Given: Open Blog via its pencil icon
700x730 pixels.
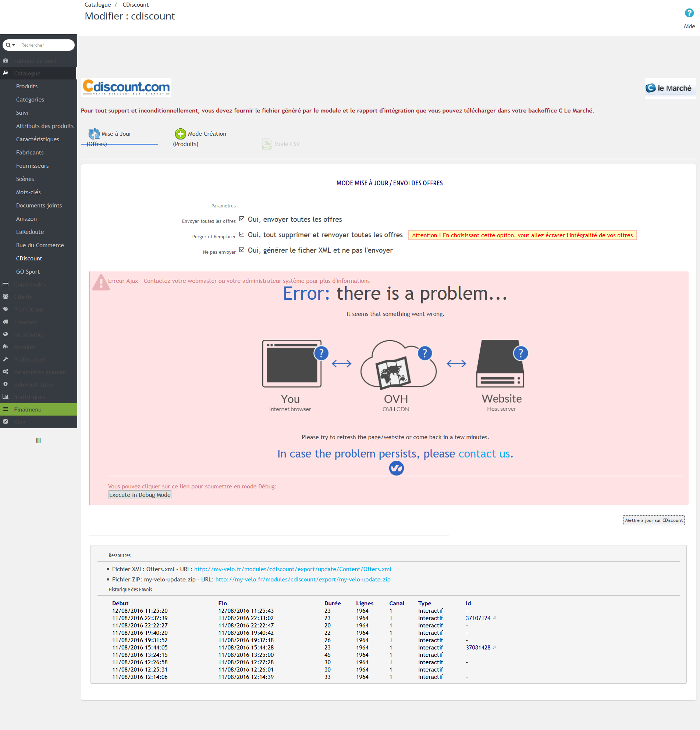Looking at the screenshot, I should point(6,422).
